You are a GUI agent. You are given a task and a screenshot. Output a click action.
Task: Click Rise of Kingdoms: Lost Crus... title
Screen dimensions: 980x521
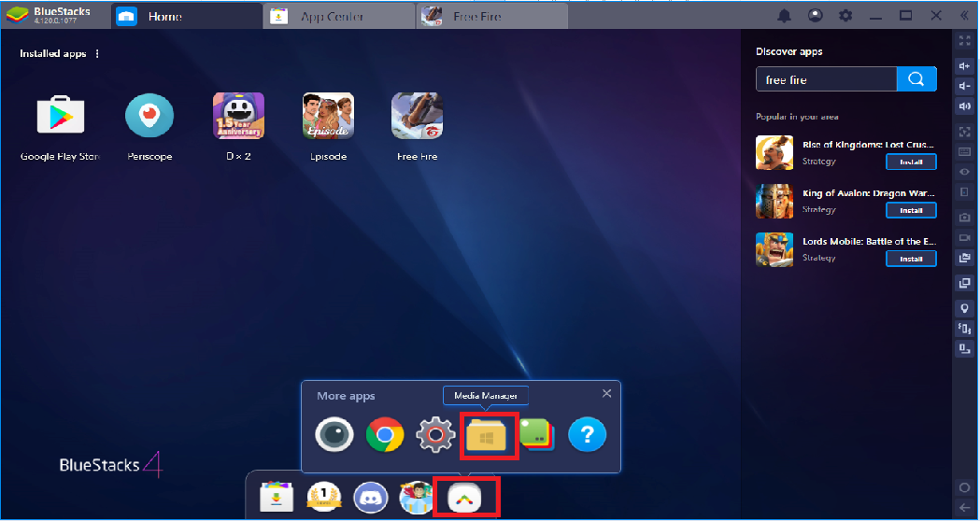(869, 145)
